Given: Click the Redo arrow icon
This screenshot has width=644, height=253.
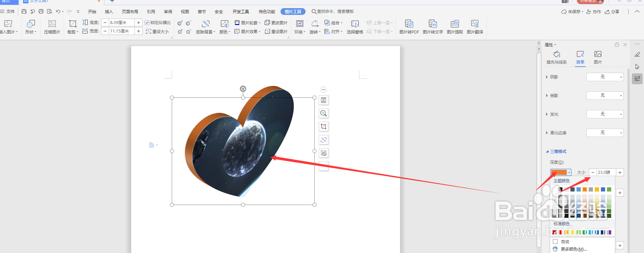Looking at the screenshot, I should click(69, 11).
